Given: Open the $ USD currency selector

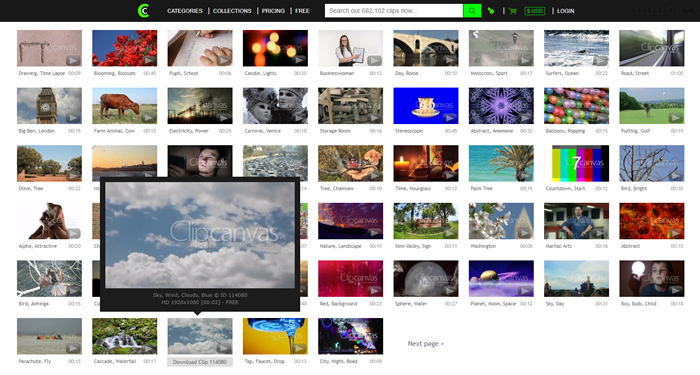Looking at the screenshot, I should (x=534, y=11).
